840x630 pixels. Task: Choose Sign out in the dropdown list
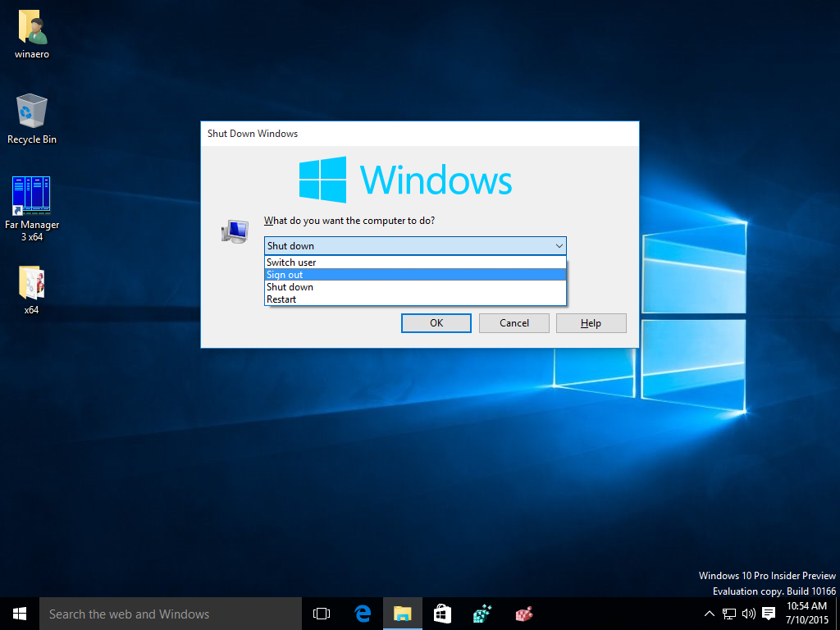click(x=285, y=275)
